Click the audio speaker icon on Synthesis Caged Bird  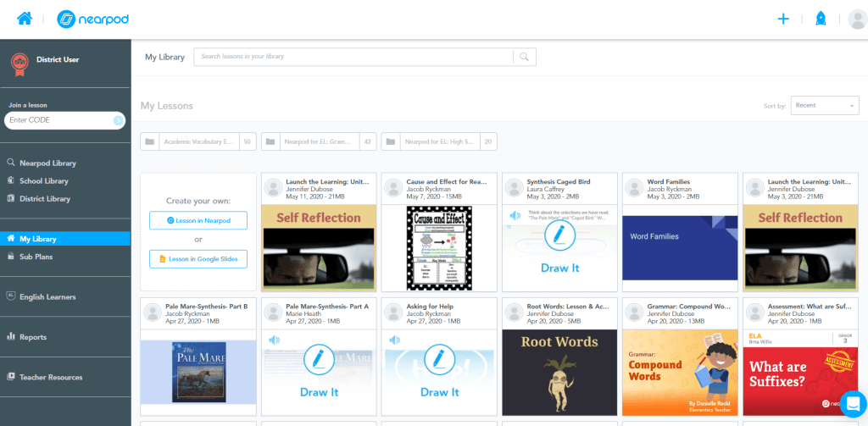514,216
